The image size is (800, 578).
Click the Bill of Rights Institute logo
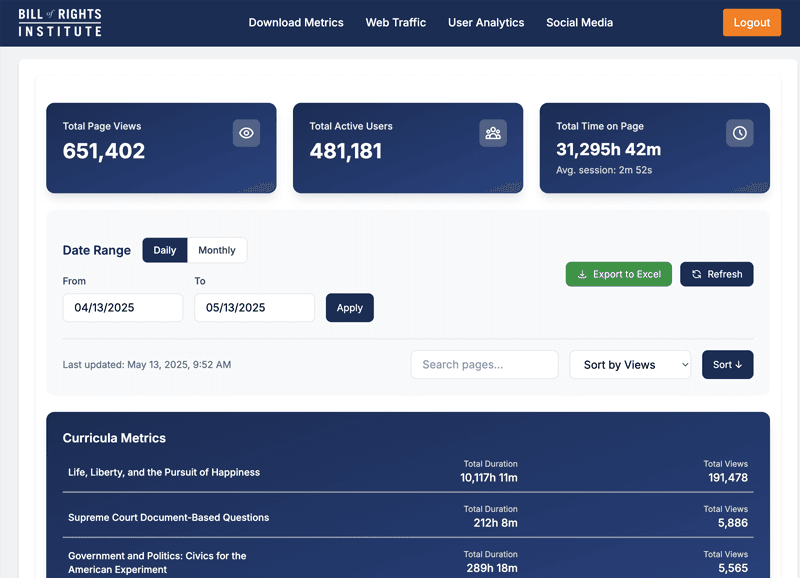pyautogui.click(x=60, y=22)
